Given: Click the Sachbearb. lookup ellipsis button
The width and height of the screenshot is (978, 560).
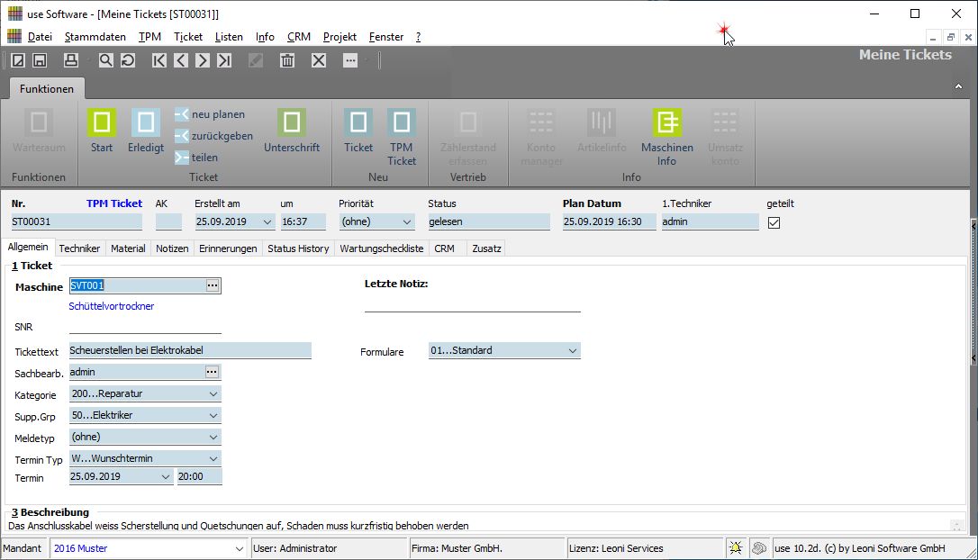Looking at the screenshot, I should click(x=212, y=373).
